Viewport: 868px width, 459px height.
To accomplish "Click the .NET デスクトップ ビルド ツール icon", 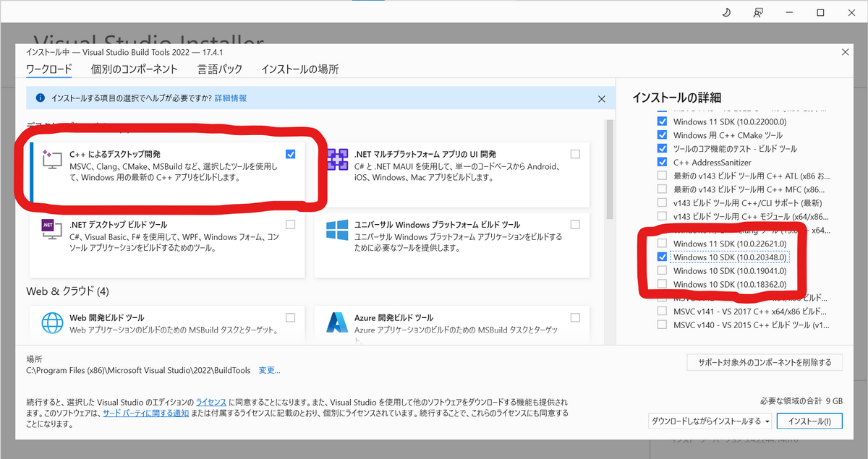I will [x=54, y=230].
